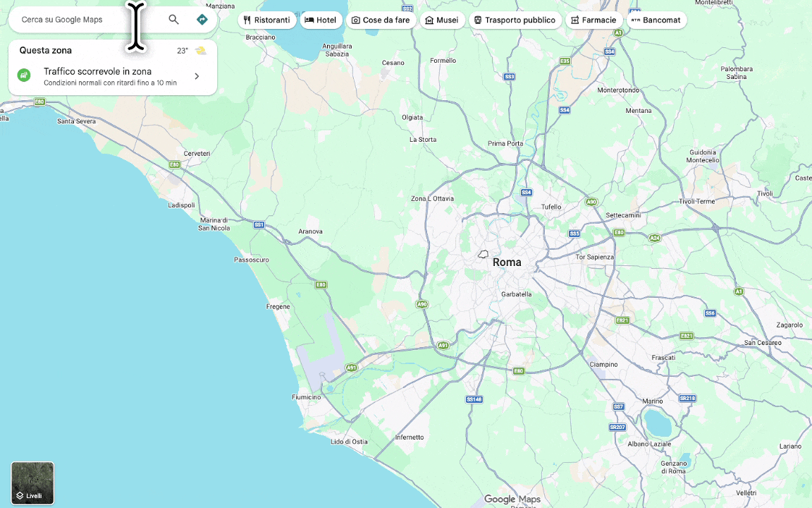This screenshot has width=812, height=508.
Task: Select the Hotel category chip
Action: click(321, 20)
